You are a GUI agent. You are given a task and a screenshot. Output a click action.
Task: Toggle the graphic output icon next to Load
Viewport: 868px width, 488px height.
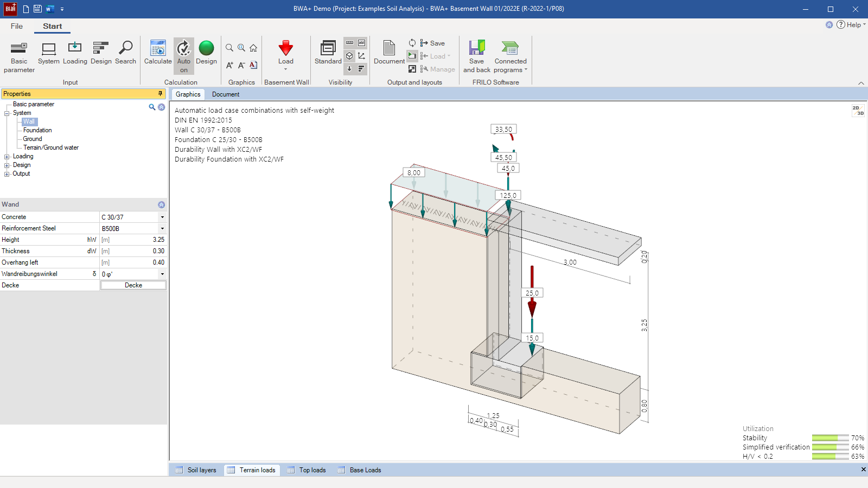(x=412, y=56)
